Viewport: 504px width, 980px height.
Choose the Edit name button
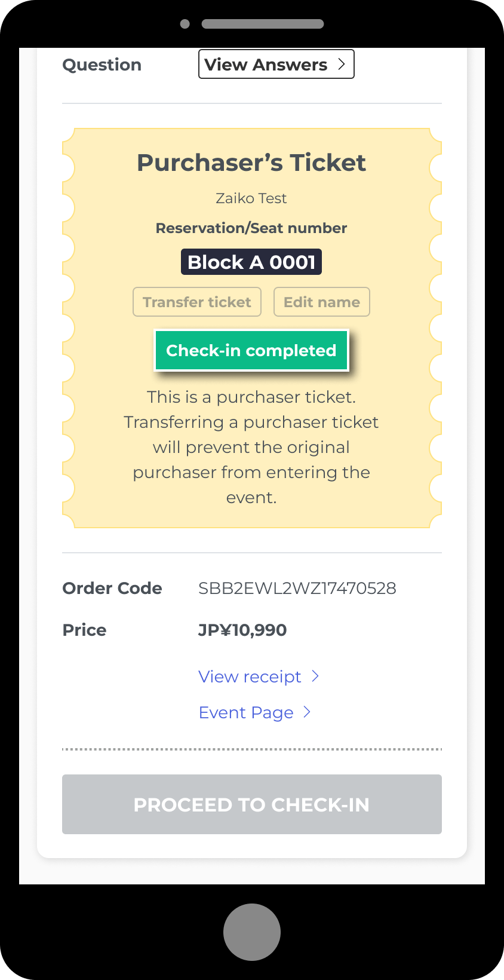pos(322,302)
